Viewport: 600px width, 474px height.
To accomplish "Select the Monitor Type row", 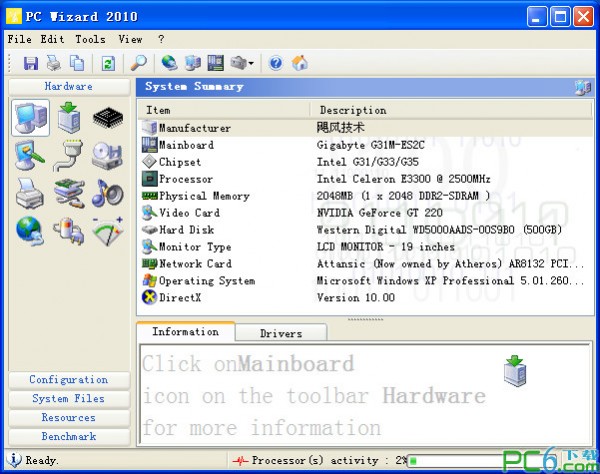I will click(365, 247).
